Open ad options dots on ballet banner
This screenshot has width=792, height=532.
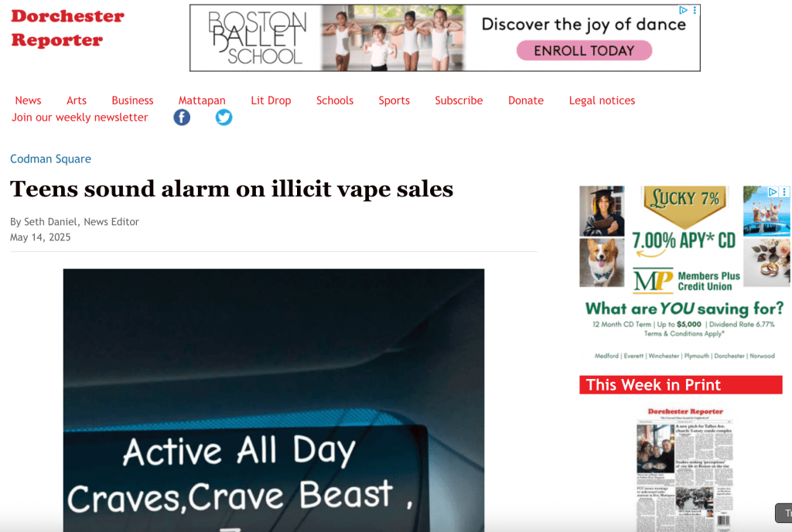pos(695,10)
